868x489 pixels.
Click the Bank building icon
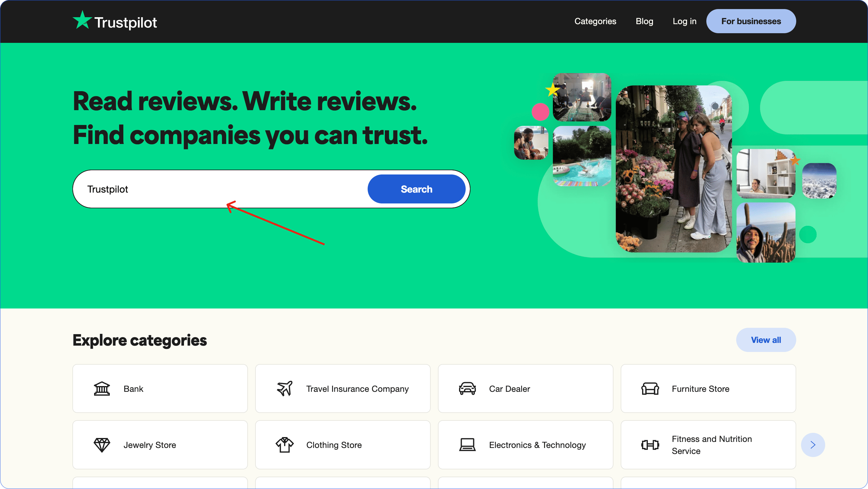102,388
